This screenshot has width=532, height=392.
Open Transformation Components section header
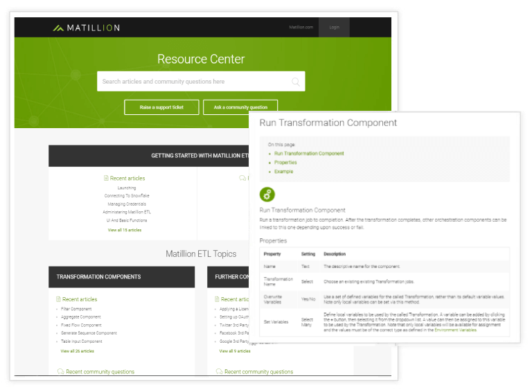coord(121,277)
